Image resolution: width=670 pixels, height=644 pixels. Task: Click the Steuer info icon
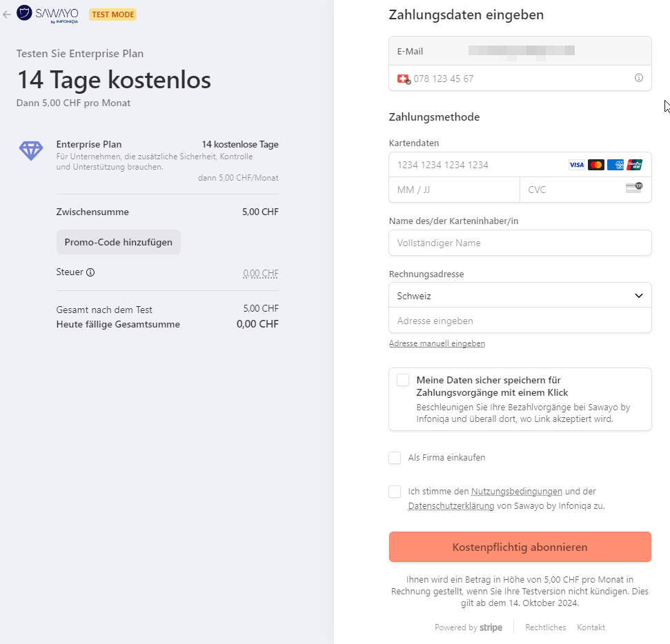(90, 272)
